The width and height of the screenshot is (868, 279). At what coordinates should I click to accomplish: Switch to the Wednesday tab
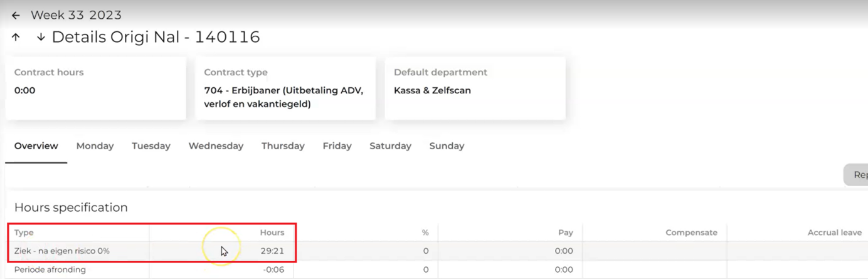[216, 146]
